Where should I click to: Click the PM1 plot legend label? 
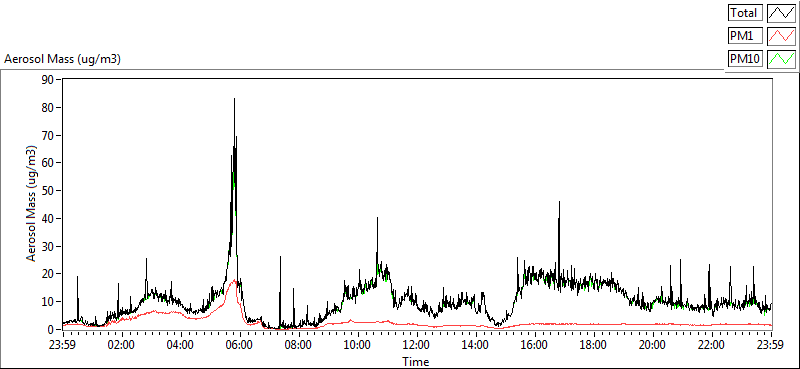745,36
